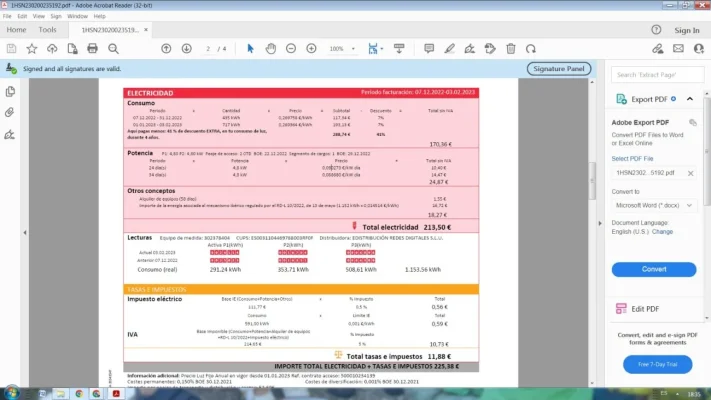Open the sign document tool
711x400 pixels.
pos(470,49)
